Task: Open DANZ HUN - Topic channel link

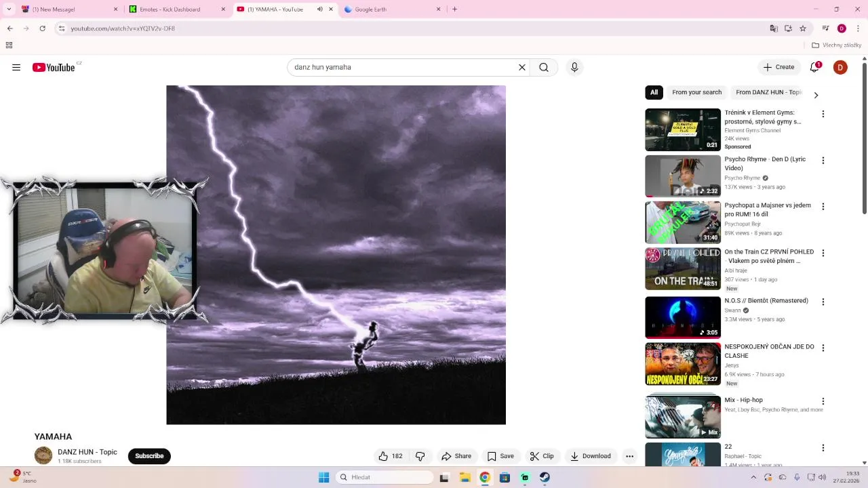Action: tap(87, 452)
